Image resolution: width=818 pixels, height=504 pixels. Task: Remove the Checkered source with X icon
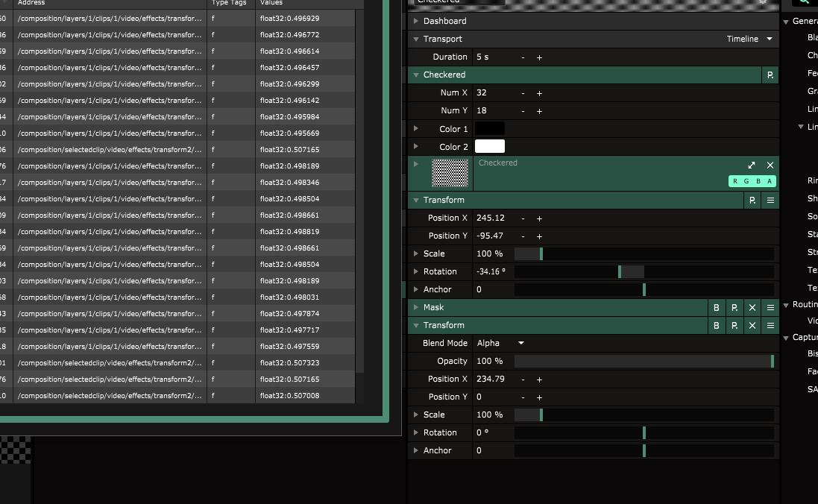(x=770, y=166)
